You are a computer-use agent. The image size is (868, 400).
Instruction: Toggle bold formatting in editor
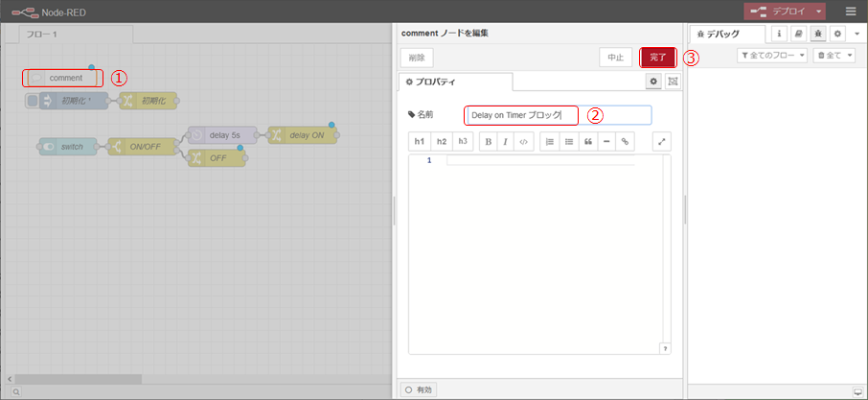[x=488, y=142]
